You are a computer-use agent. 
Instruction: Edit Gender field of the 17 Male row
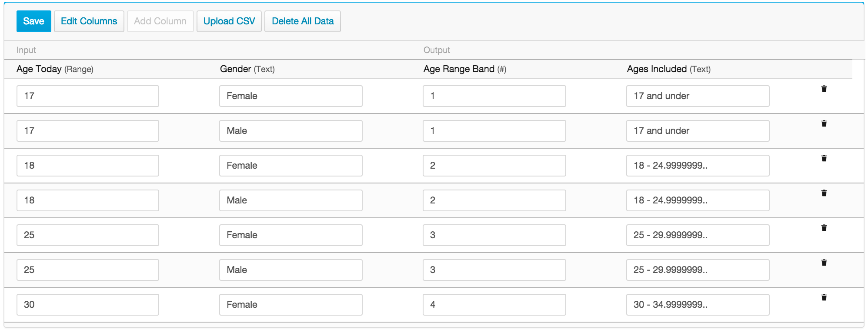pos(291,131)
